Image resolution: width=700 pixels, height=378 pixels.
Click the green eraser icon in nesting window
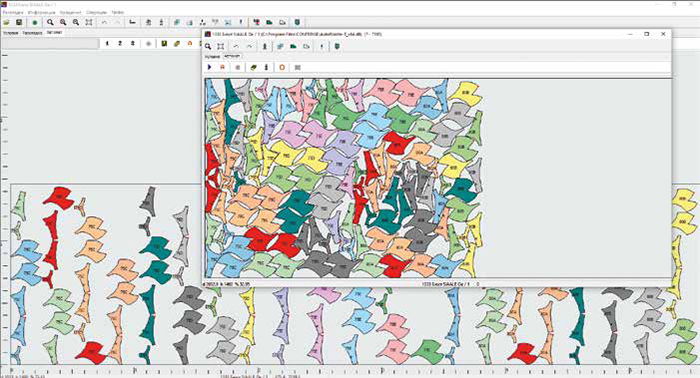pos(254,67)
